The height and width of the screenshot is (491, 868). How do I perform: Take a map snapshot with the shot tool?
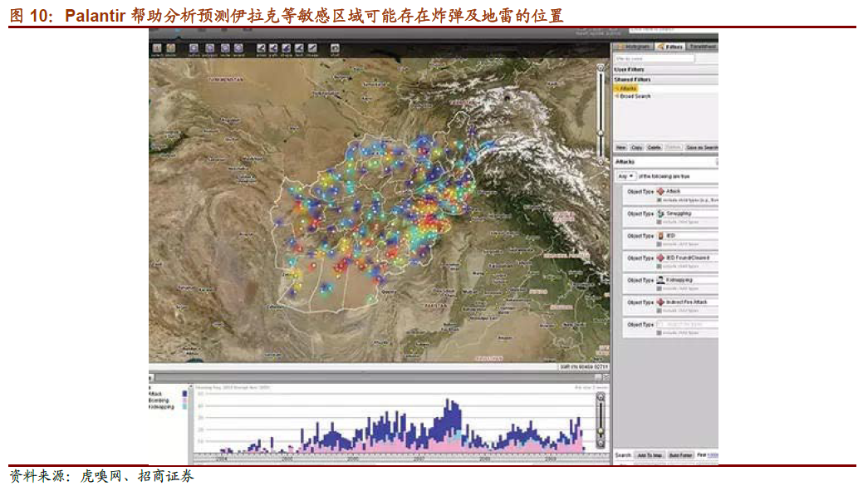click(x=335, y=49)
